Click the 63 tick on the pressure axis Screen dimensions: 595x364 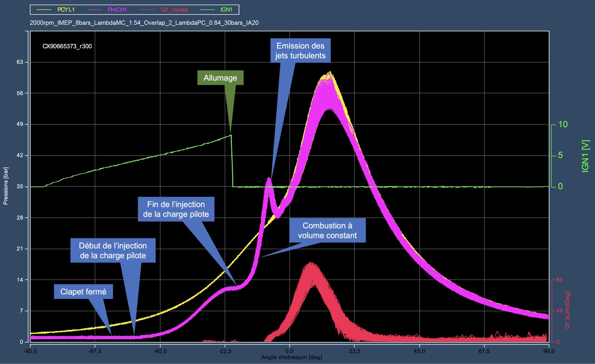tap(20, 62)
